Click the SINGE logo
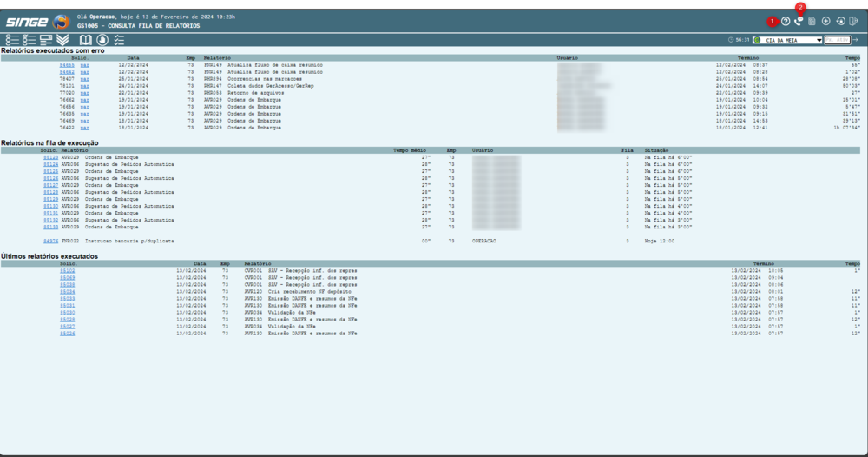The width and height of the screenshot is (868, 457). point(36,22)
